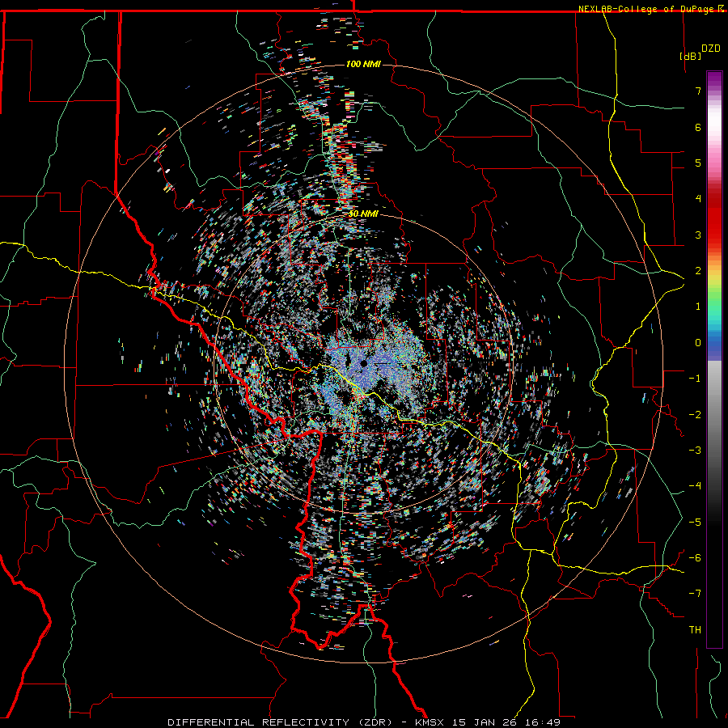This screenshot has height=728, width=728.
Task: Click the TH threshold label on the scale
Action: coord(695,630)
